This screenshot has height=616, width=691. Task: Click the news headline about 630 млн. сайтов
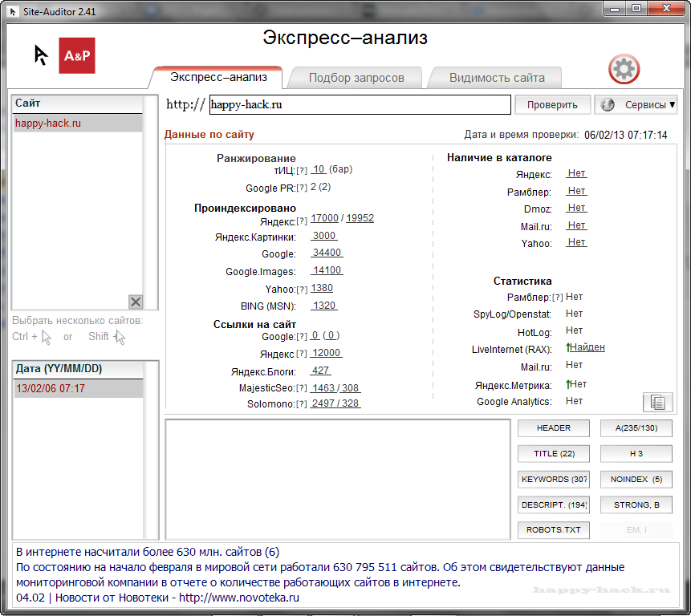tap(148, 552)
